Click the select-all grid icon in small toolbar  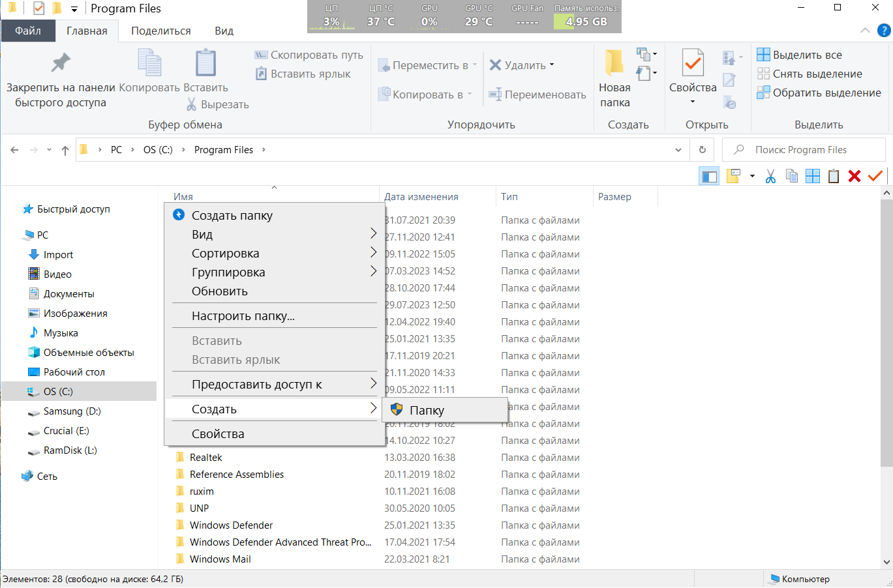tap(813, 176)
